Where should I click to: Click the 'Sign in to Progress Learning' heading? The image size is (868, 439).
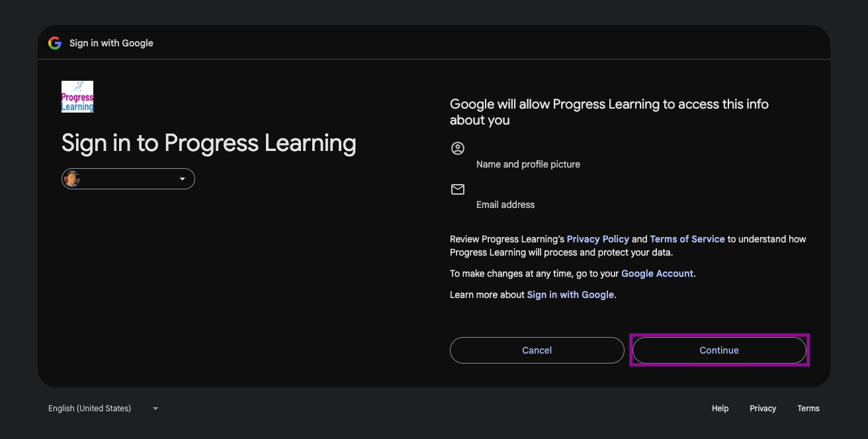click(209, 143)
